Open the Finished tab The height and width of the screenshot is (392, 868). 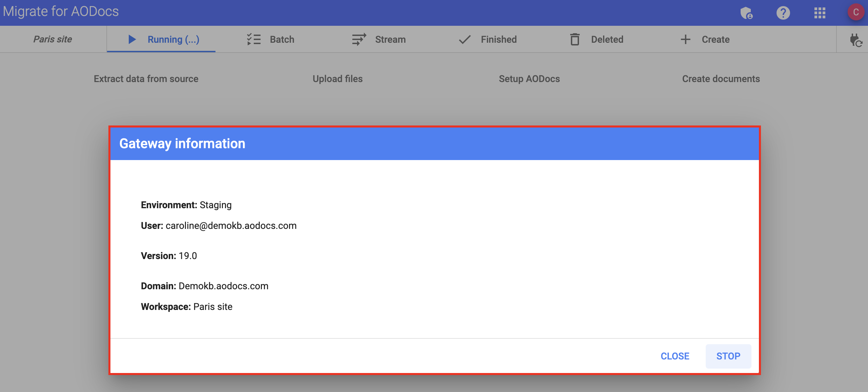487,39
